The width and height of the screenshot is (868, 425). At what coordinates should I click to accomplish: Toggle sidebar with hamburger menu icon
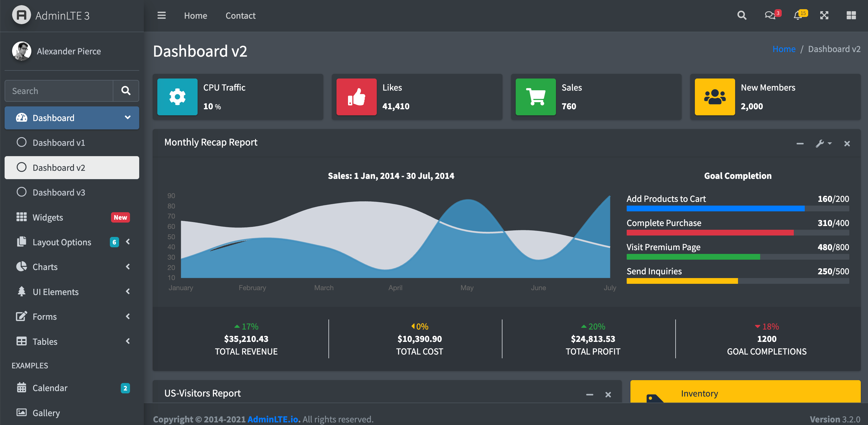tap(161, 16)
